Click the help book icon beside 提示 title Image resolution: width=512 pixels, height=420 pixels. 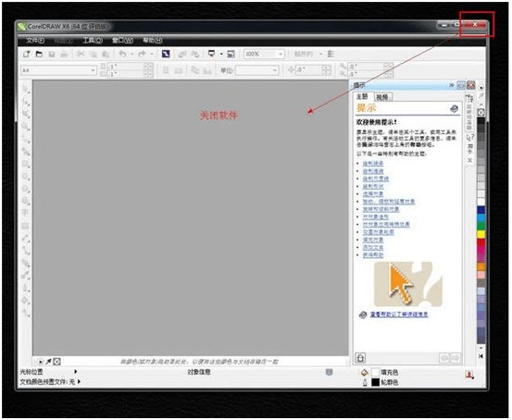(x=454, y=108)
